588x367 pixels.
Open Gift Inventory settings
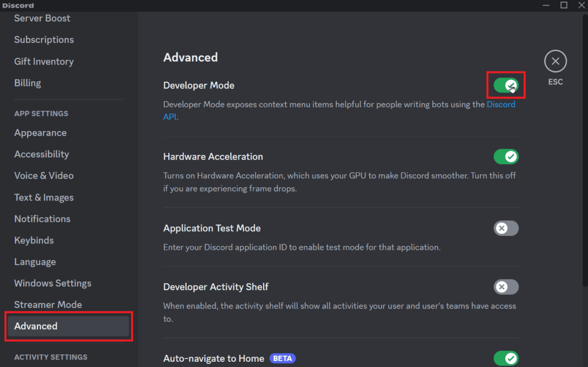point(44,61)
